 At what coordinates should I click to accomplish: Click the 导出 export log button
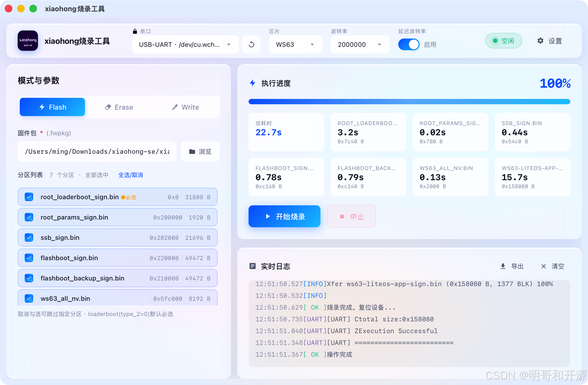pyautogui.click(x=512, y=266)
